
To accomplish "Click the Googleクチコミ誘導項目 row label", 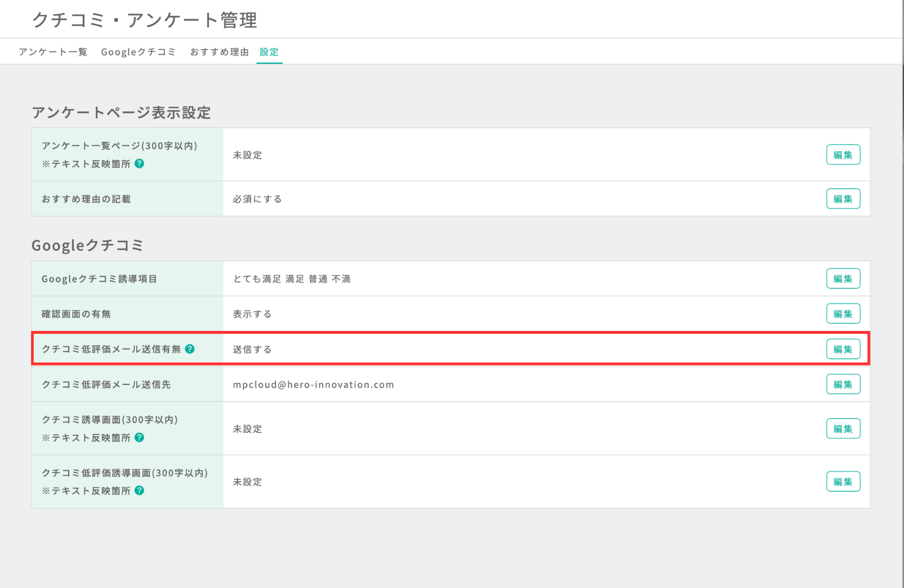I will [x=99, y=278].
